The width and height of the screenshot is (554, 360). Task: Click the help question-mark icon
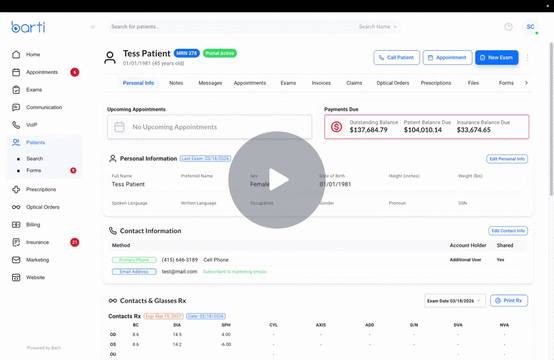tap(508, 27)
